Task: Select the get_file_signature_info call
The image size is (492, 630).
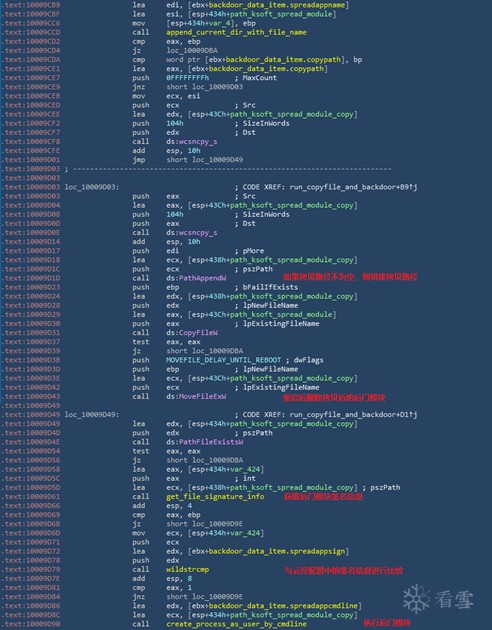Action: click(x=215, y=497)
